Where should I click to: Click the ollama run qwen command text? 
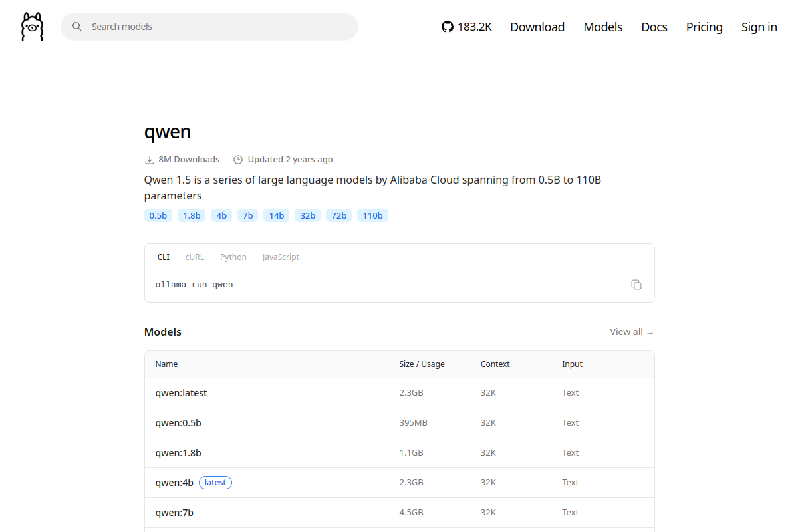pyautogui.click(x=194, y=285)
